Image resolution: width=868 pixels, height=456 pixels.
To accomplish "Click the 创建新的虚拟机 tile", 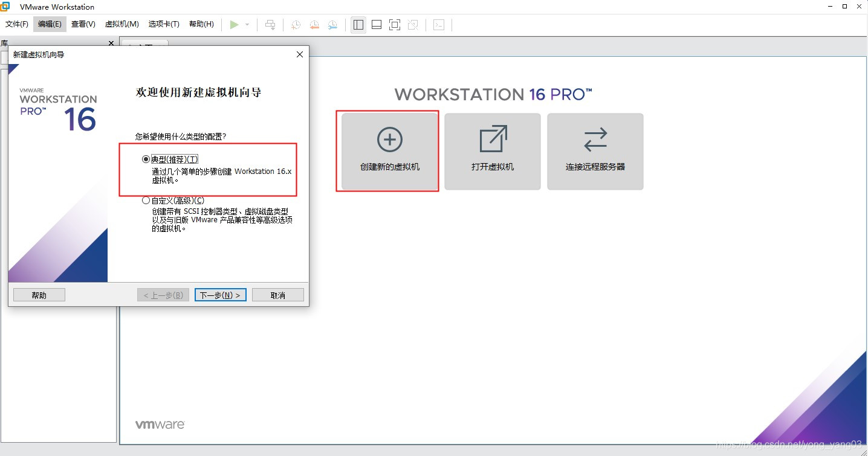I will pyautogui.click(x=390, y=152).
